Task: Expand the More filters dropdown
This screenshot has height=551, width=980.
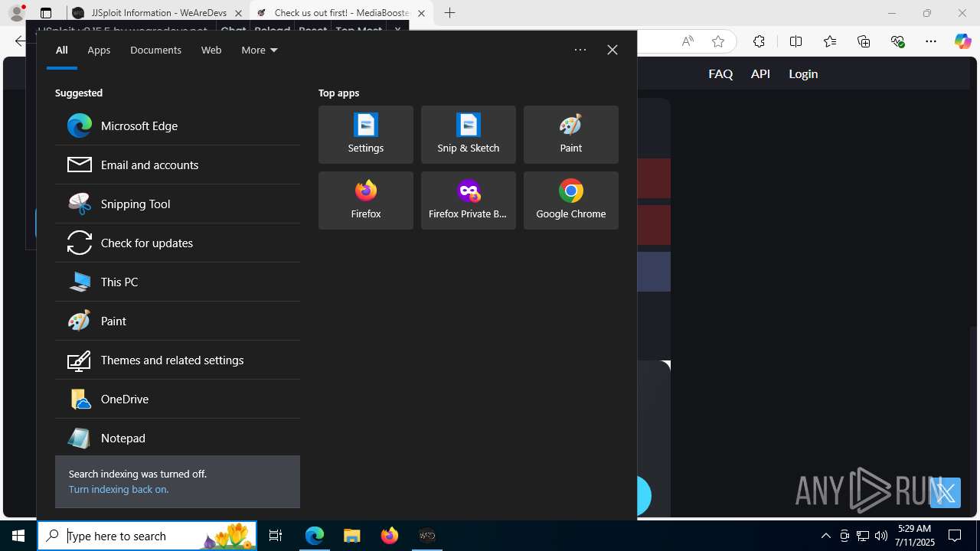Action: click(260, 50)
